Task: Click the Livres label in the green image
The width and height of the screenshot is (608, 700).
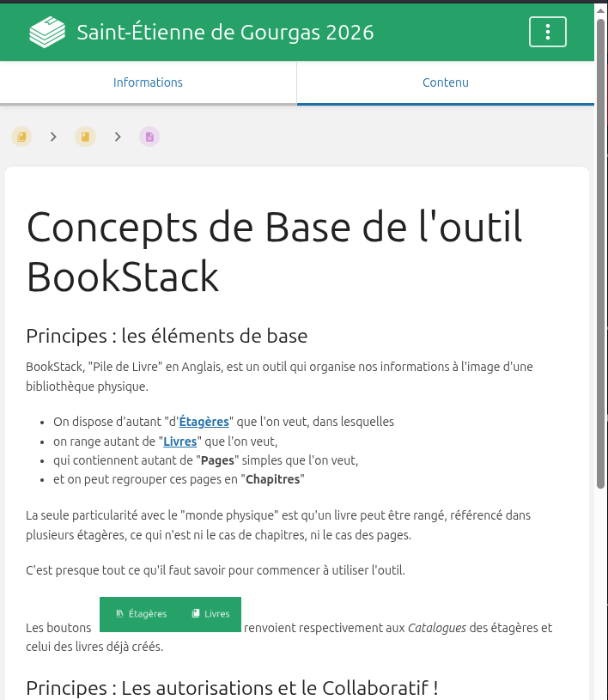Action: 217,614
